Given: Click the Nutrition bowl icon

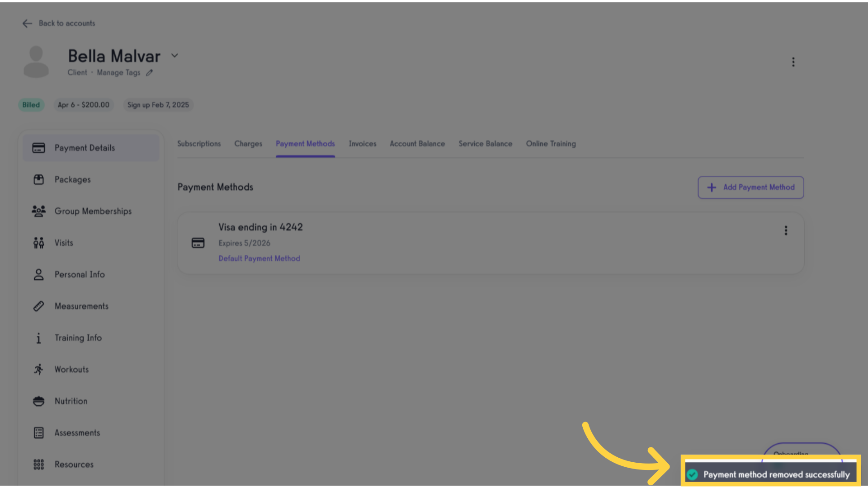Looking at the screenshot, I should pos(39,401).
